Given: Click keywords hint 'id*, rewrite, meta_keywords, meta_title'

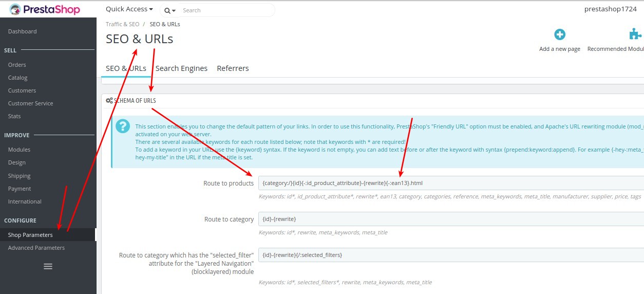Looking at the screenshot, I should (x=323, y=233).
